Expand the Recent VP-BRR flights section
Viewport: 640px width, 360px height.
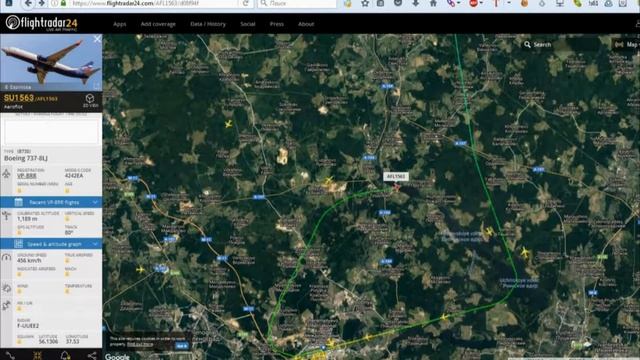51,202
